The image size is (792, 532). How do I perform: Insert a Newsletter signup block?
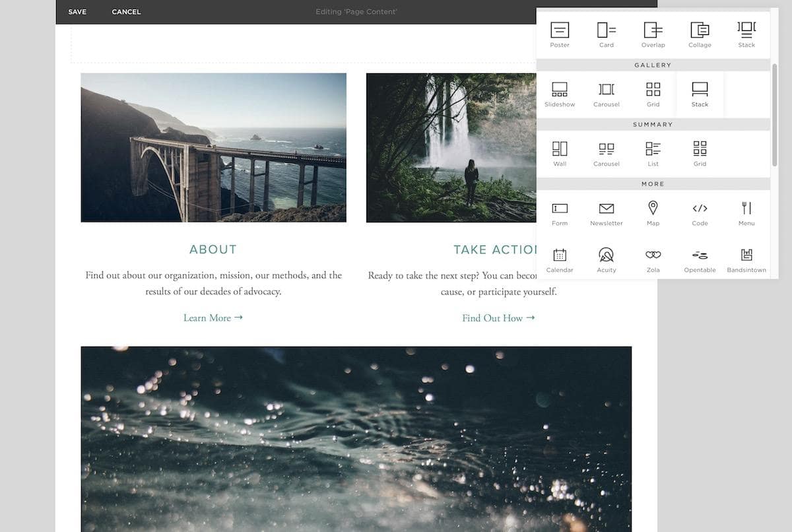point(606,211)
